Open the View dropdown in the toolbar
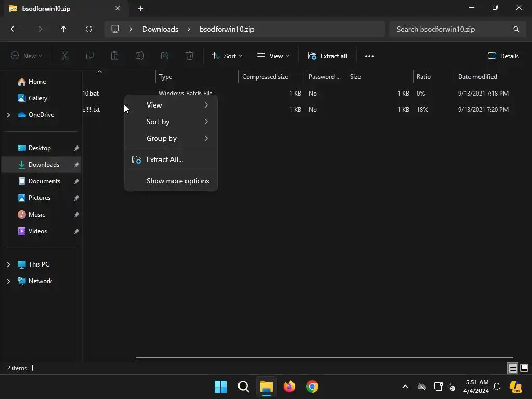The image size is (532, 399). pos(273,56)
